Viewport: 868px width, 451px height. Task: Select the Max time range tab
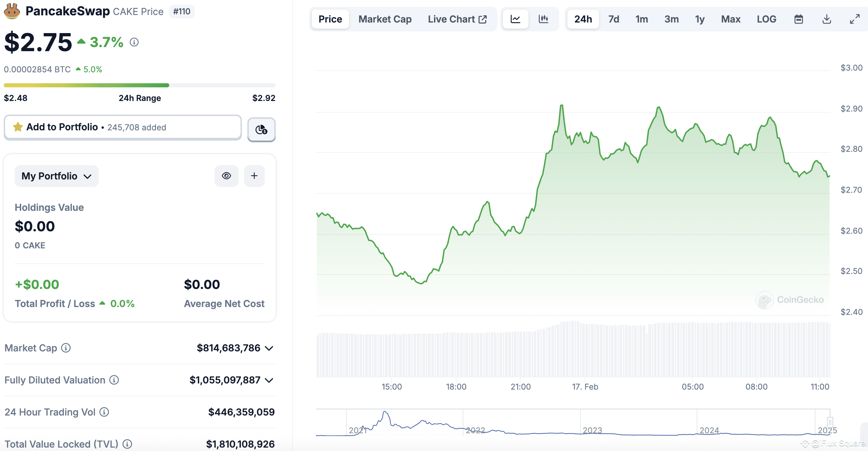coord(730,19)
